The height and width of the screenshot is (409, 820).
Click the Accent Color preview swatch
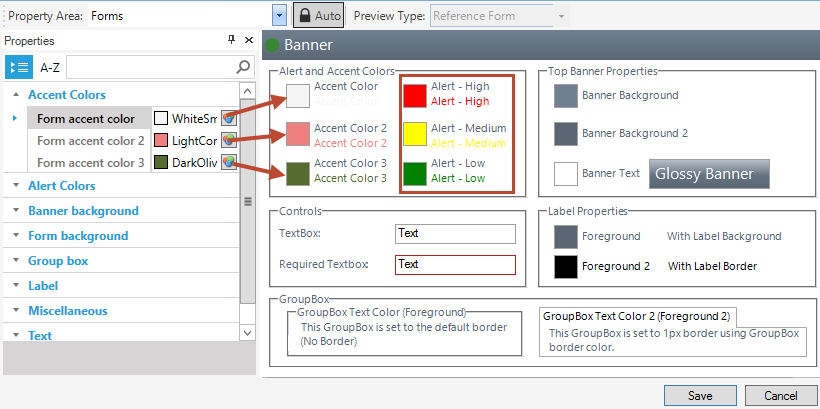tap(298, 96)
